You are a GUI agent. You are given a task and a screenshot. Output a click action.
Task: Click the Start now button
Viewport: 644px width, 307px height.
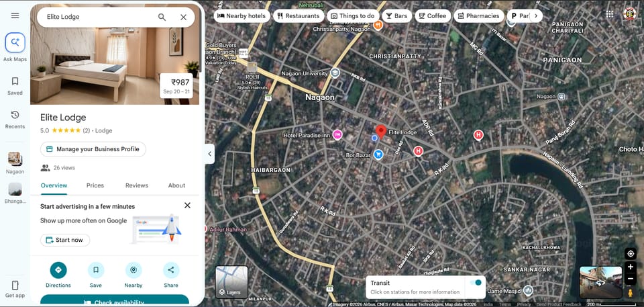(65, 240)
